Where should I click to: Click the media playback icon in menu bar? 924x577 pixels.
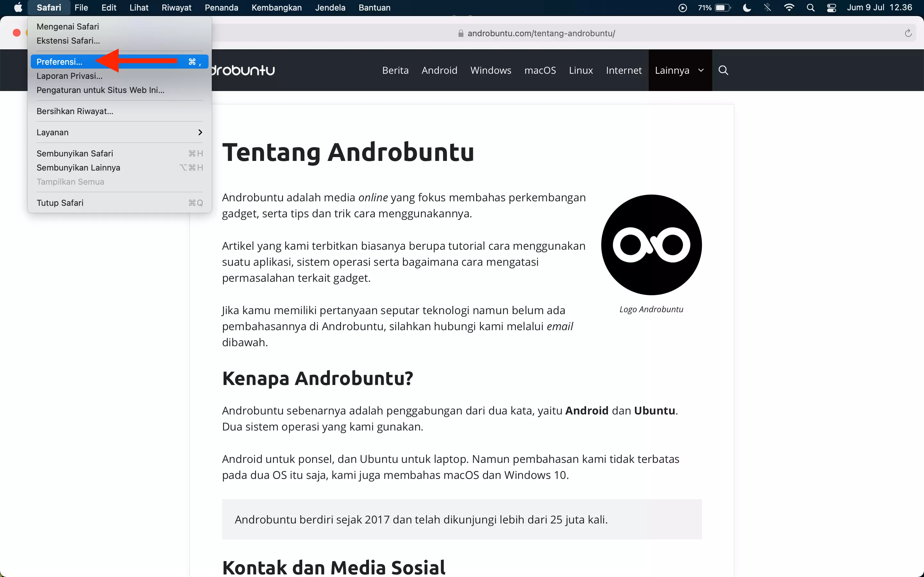(x=682, y=7)
